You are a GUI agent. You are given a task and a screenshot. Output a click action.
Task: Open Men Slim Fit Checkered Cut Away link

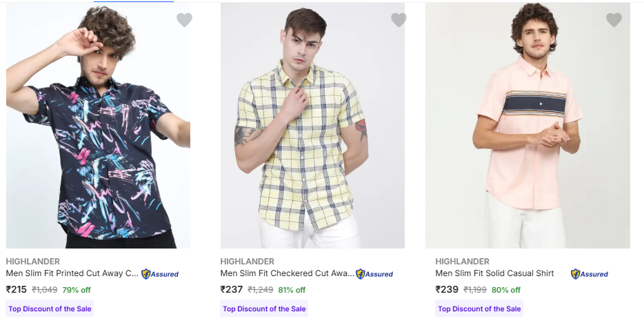point(286,273)
